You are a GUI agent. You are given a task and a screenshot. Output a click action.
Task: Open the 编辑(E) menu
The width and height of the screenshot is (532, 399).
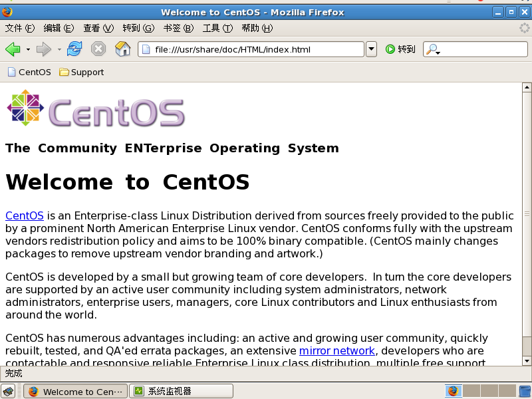pos(59,28)
